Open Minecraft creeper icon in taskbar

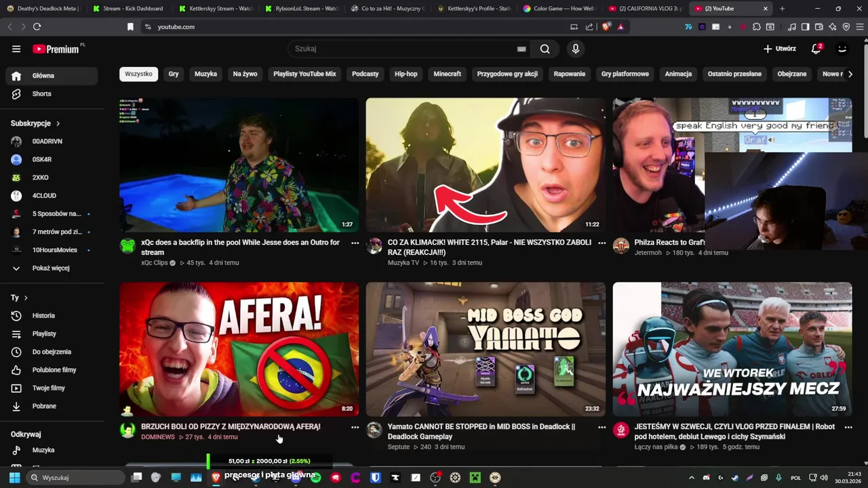click(475, 478)
